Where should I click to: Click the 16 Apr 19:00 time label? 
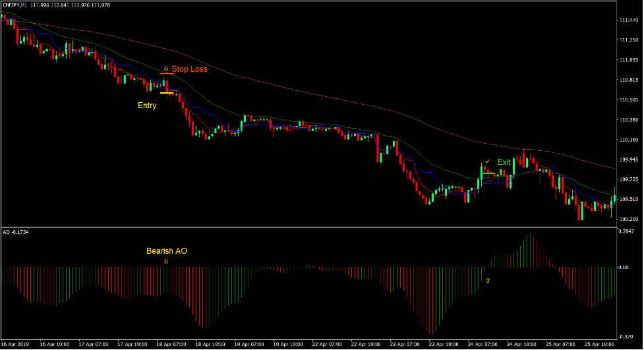pyautogui.click(x=55, y=344)
